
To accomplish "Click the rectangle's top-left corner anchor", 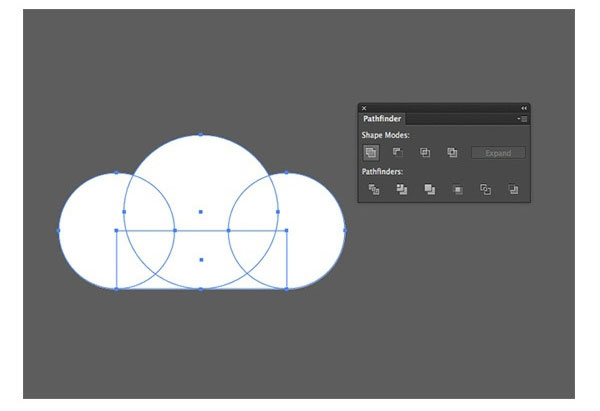I will coord(116,230).
